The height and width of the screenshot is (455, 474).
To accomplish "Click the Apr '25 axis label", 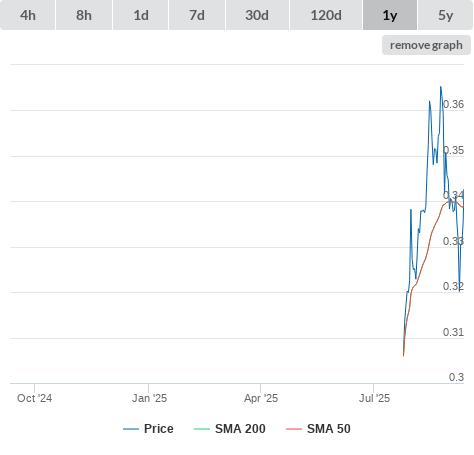I will click(261, 398).
